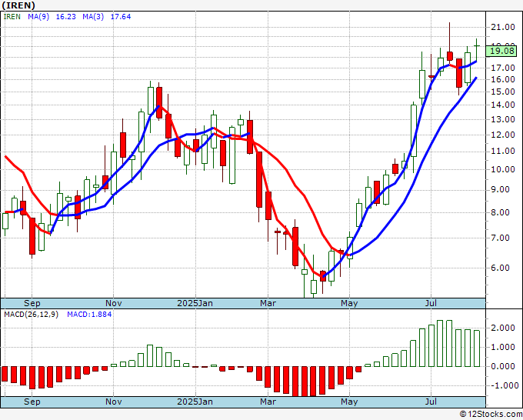Select the 17.00 price axis label

tap(503, 68)
